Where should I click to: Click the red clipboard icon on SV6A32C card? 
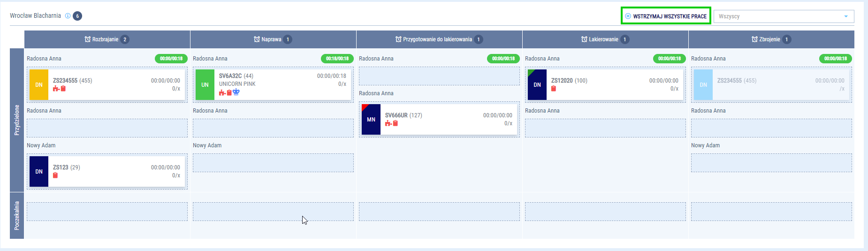[x=229, y=92]
